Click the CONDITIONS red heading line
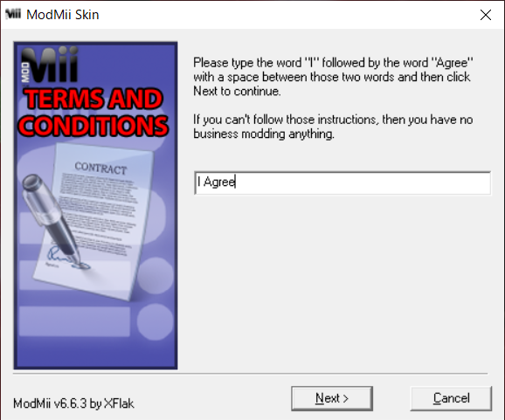Screen dimensions: 505x420 click(x=93, y=126)
